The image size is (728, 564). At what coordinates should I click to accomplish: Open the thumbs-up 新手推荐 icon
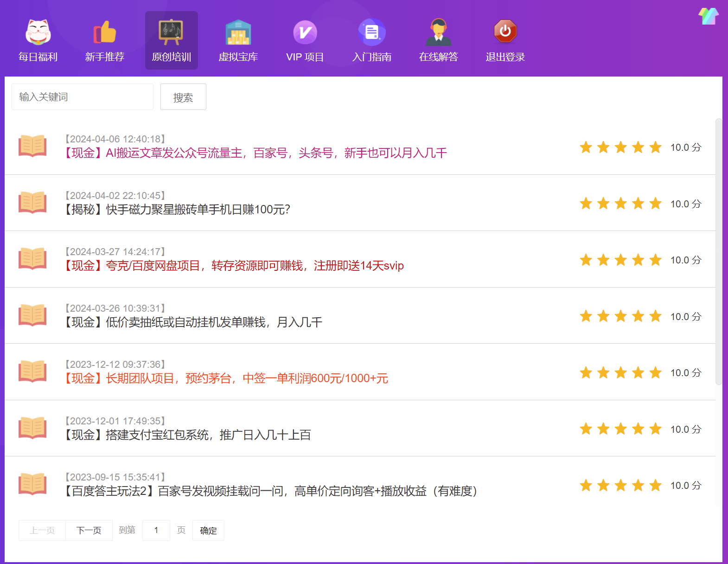coord(105,32)
